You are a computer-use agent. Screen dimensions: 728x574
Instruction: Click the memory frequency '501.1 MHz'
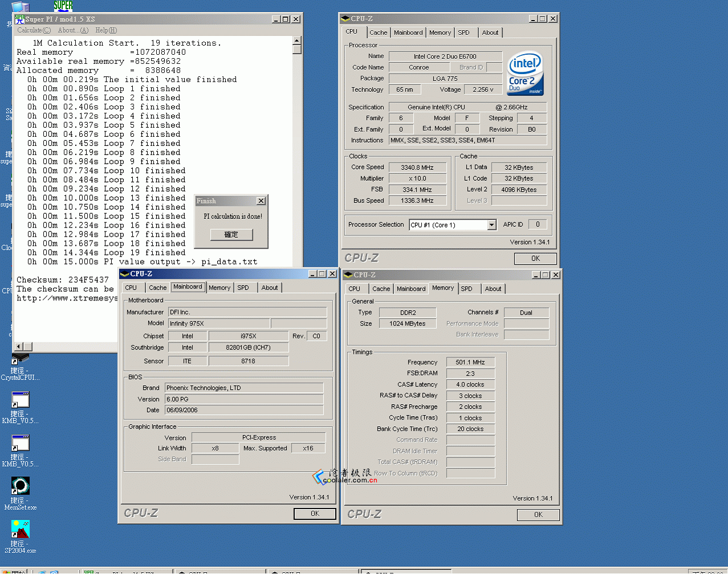(x=470, y=362)
